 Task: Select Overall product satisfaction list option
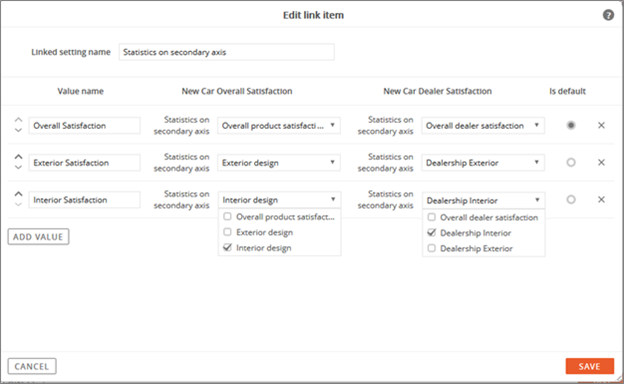pyautogui.click(x=279, y=217)
